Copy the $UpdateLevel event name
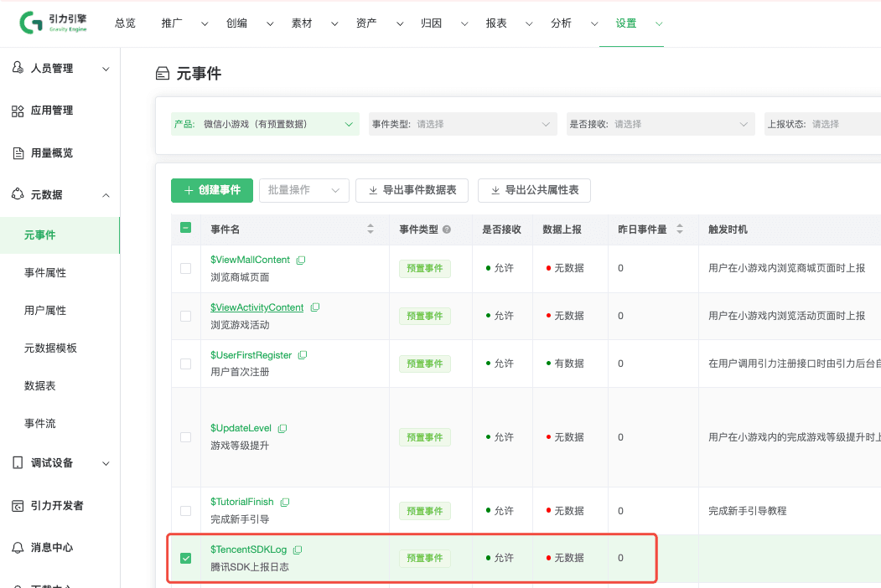 click(x=282, y=428)
